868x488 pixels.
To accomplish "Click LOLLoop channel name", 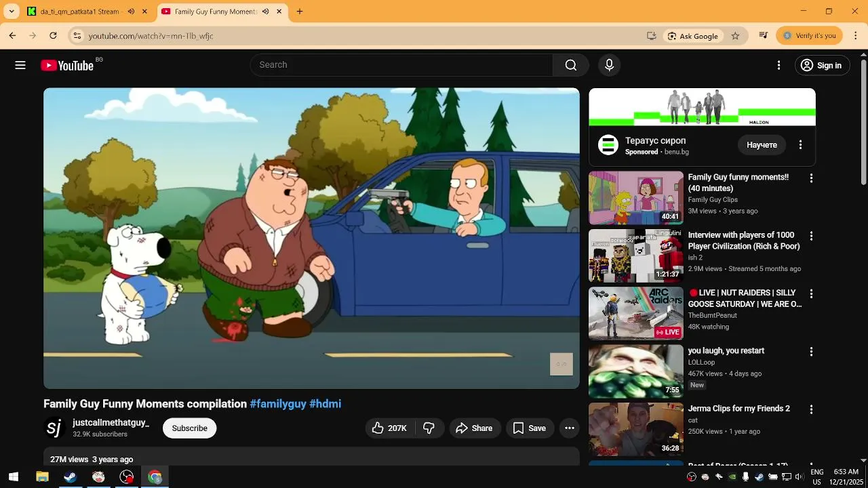I will [701, 363].
